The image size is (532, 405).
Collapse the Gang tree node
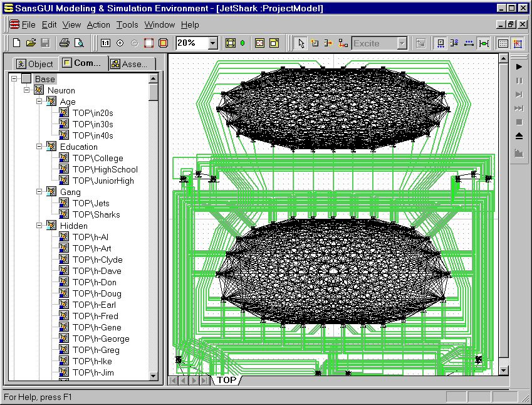point(39,192)
